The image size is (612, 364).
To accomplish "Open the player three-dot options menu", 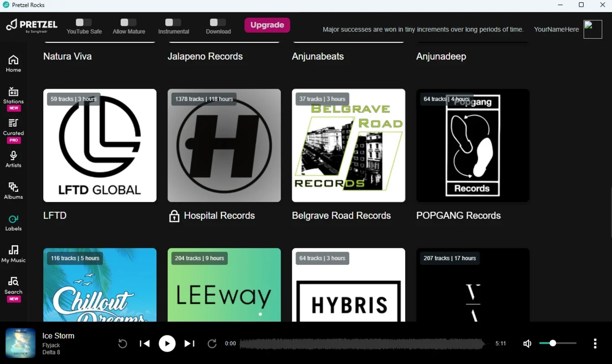I will [595, 344].
